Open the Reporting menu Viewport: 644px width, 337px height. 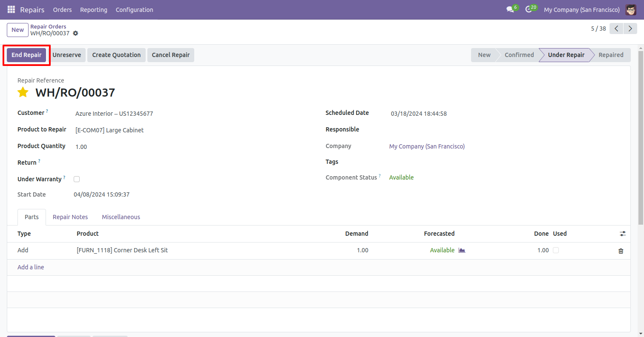(x=94, y=9)
